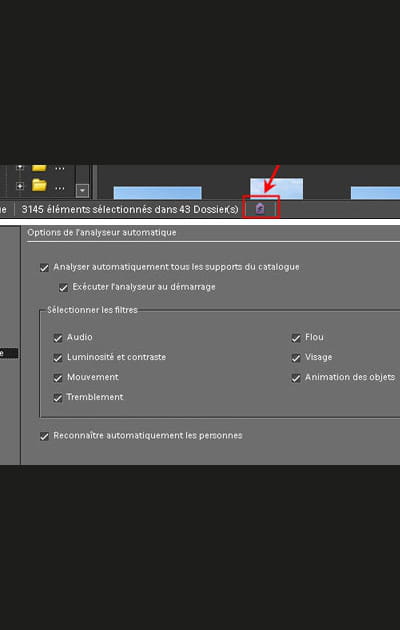Toggle Luminosité et contraste filter
Image resolution: width=400 pixels, height=630 pixels.
click(58, 358)
